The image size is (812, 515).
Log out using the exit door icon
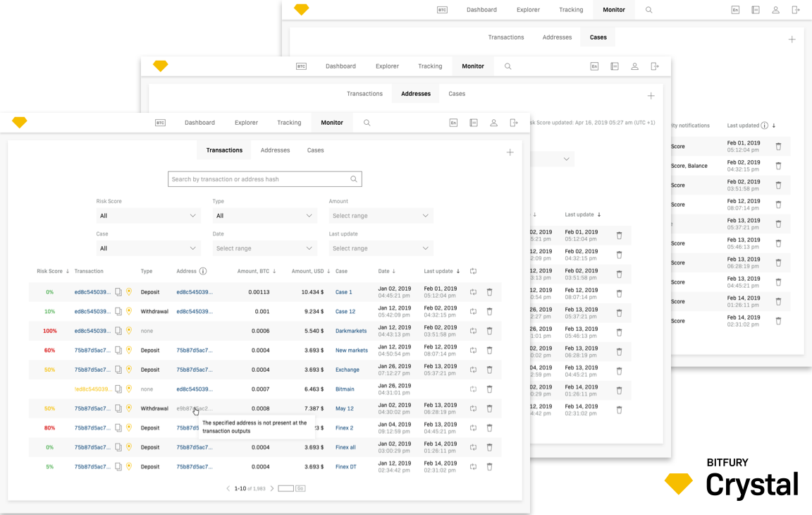(x=514, y=122)
